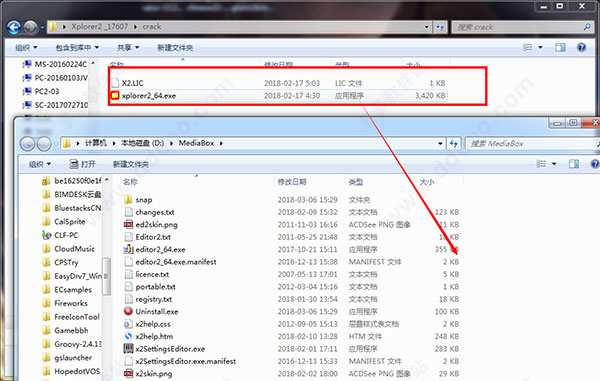The height and width of the screenshot is (381, 600).
Task: Click the forward arrow in the MediaBox window
Action: point(44,144)
